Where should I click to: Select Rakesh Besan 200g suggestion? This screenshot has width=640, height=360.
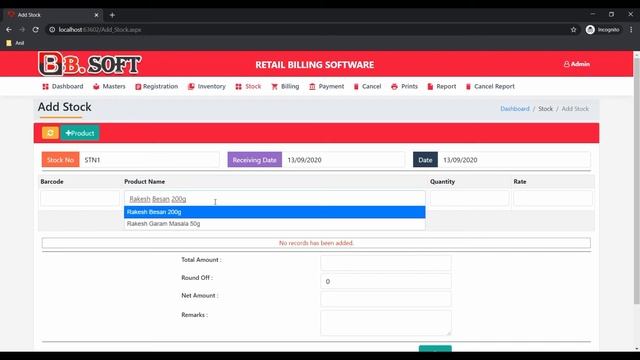click(274, 212)
